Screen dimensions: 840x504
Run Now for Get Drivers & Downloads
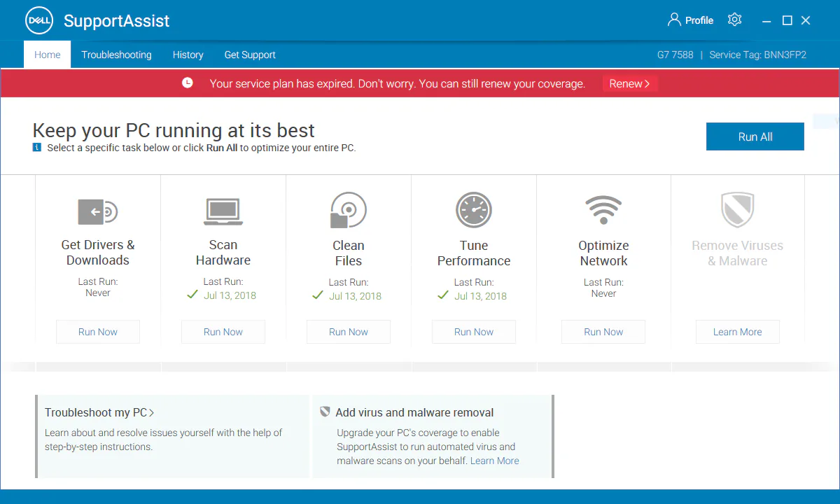(98, 332)
